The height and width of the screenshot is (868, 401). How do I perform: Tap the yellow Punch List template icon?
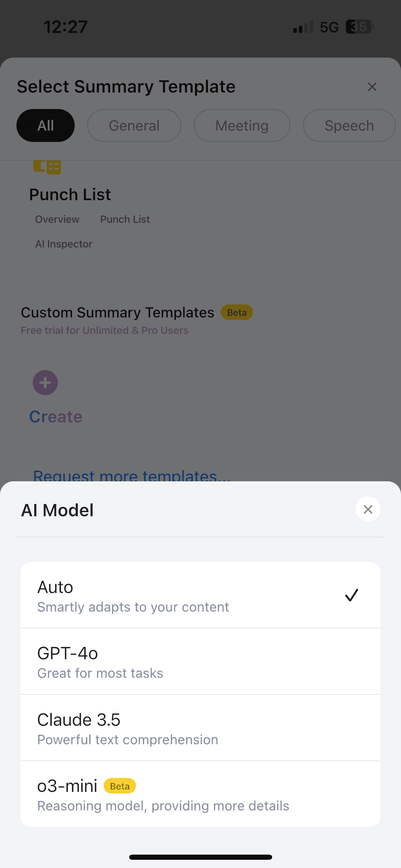coord(47,167)
